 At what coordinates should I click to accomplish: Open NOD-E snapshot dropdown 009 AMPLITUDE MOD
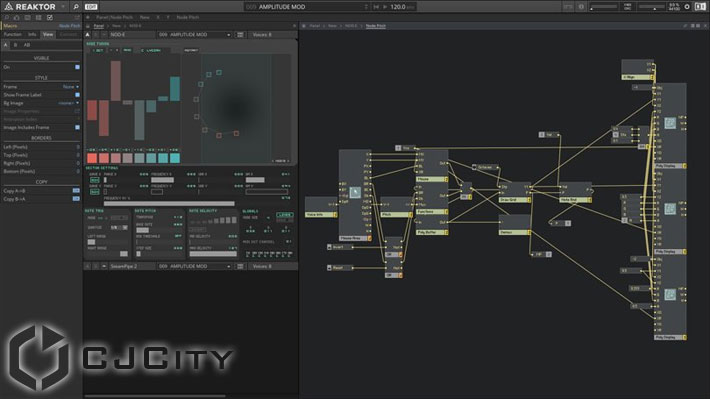point(194,34)
